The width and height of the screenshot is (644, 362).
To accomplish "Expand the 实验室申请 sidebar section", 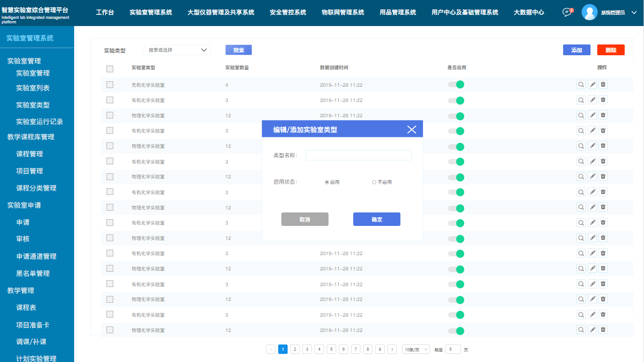I will 24,205.
